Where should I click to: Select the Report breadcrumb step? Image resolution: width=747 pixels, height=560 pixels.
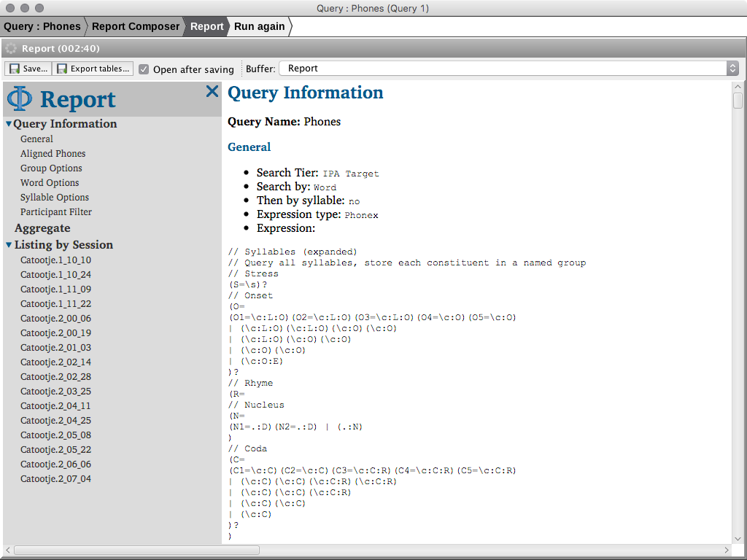point(206,26)
